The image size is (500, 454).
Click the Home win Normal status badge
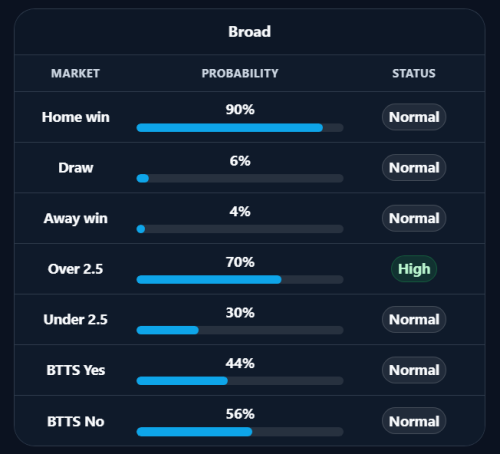pyautogui.click(x=414, y=117)
